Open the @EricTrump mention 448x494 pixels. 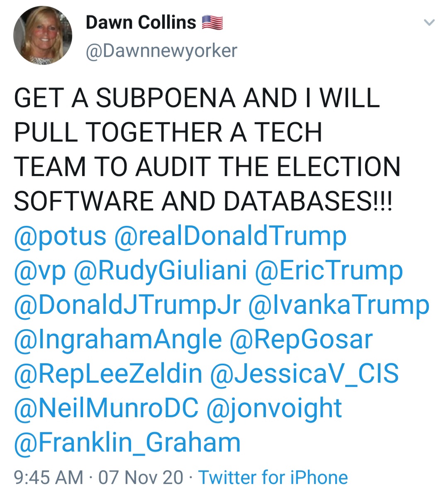coord(329,271)
